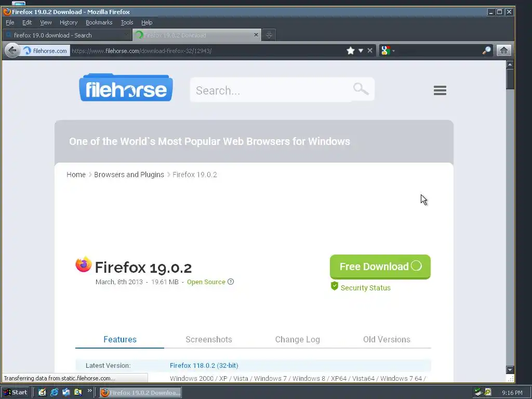Image resolution: width=532 pixels, height=399 pixels.
Task: Open a new tab with the plus button
Action: coord(269,35)
